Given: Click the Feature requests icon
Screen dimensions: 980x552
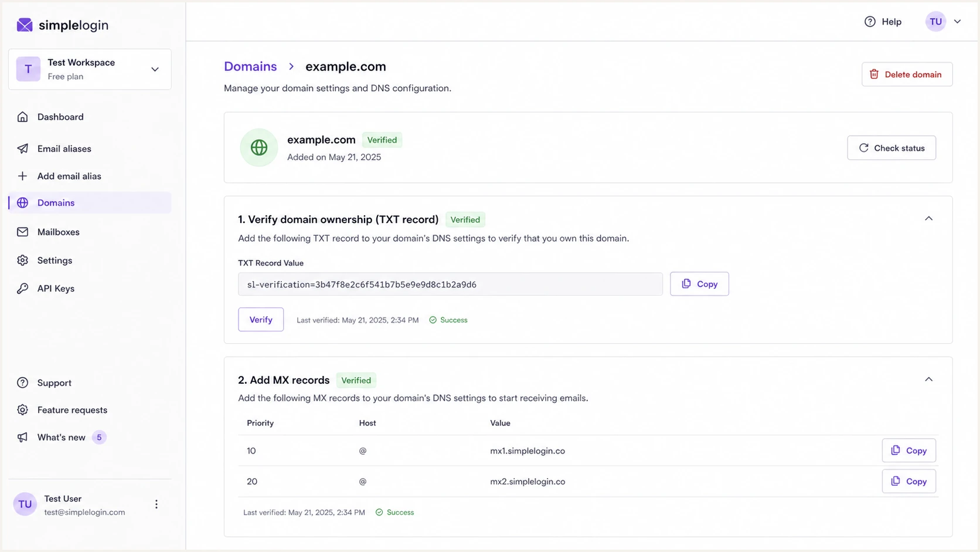Looking at the screenshot, I should 22,409.
